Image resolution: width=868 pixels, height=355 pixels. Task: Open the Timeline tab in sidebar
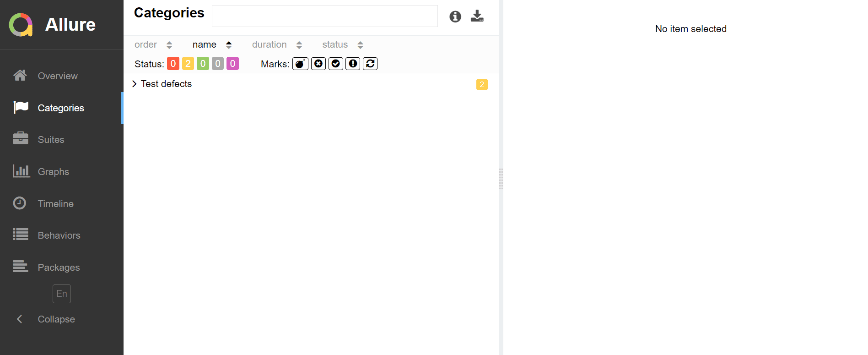pos(55,203)
